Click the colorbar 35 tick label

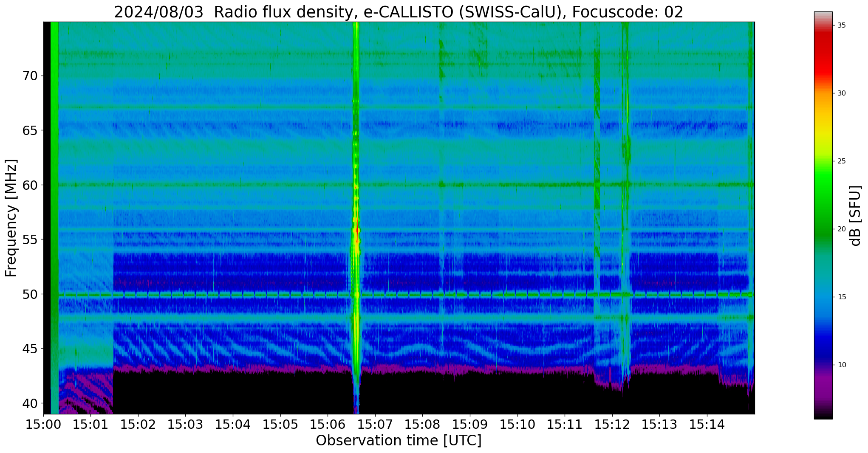click(x=842, y=25)
